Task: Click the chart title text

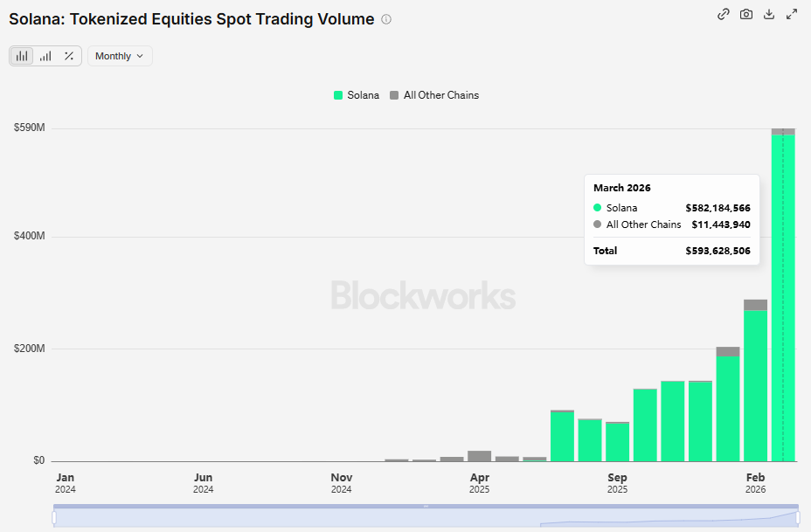Action: click(x=191, y=19)
